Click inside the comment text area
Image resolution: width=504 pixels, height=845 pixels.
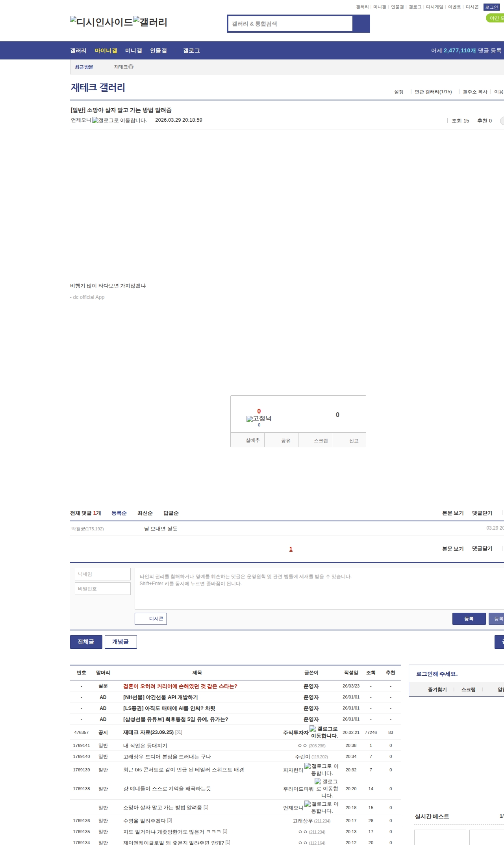point(319,589)
